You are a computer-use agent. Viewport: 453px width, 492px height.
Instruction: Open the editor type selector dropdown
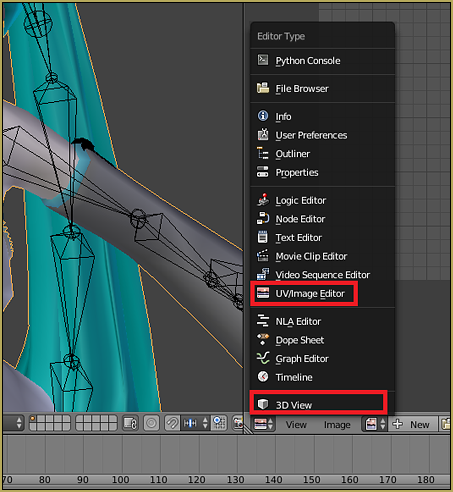pos(264,424)
